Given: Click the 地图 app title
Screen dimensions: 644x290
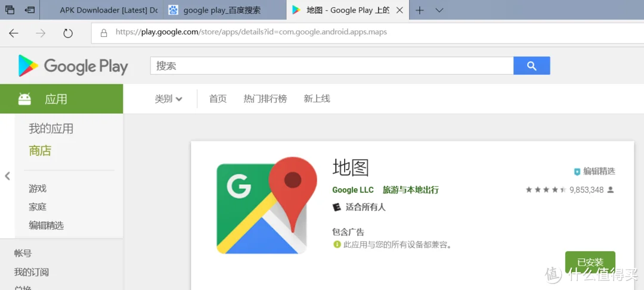Looking at the screenshot, I should point(351,167).
